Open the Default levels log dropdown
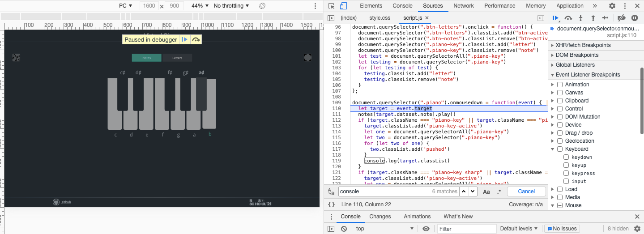 [519, 229]
